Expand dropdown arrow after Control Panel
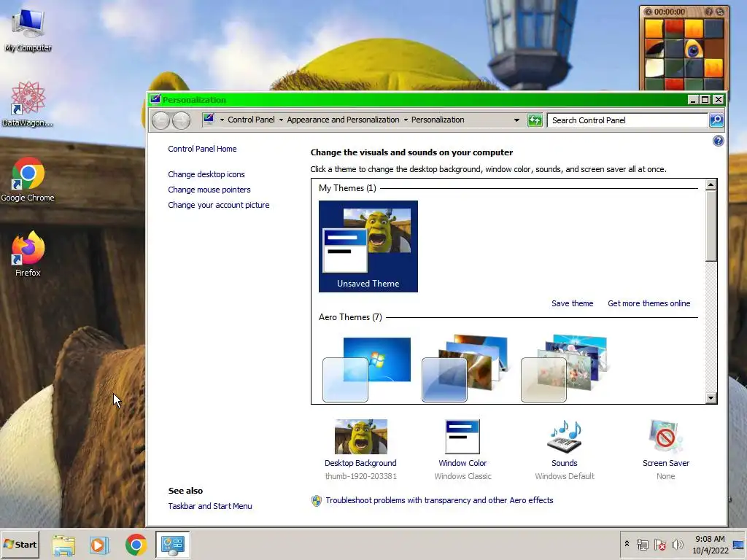This screenshot has height=560, width=747. coord(281,120)
